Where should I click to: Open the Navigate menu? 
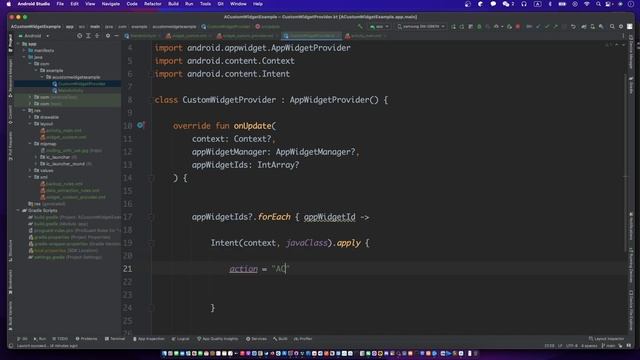111,4
